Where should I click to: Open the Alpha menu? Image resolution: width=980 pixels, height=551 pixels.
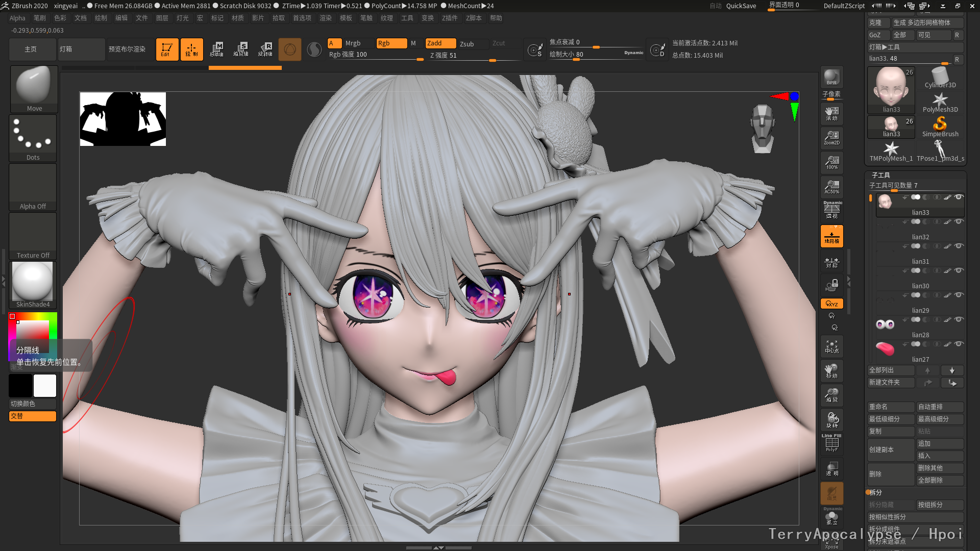click(17, 18)
